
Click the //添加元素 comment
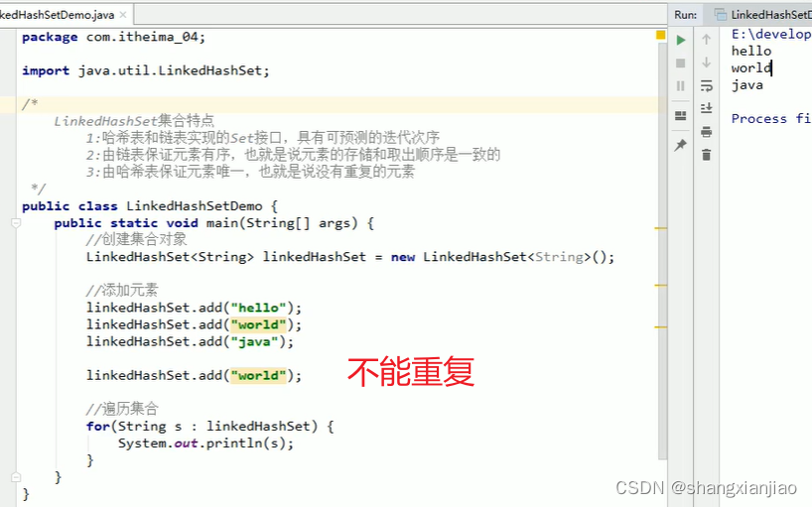click(x=122, y=291)
